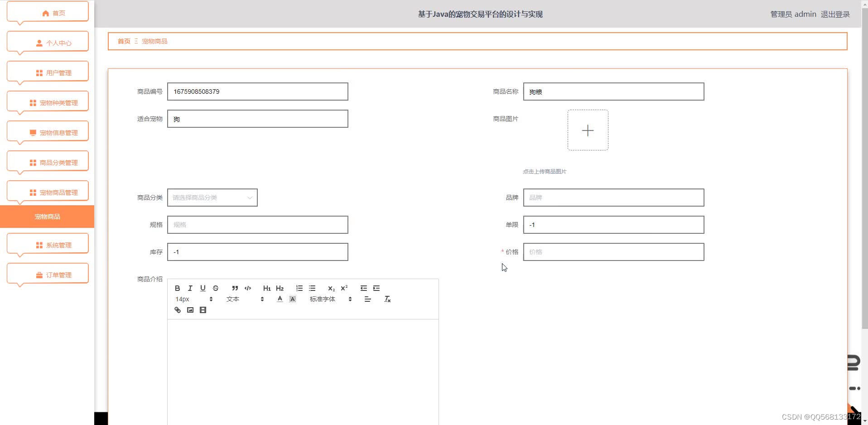Viewport: 868px width, 425px height.
Task: Open the text alignment options
Action: (367, 299)
